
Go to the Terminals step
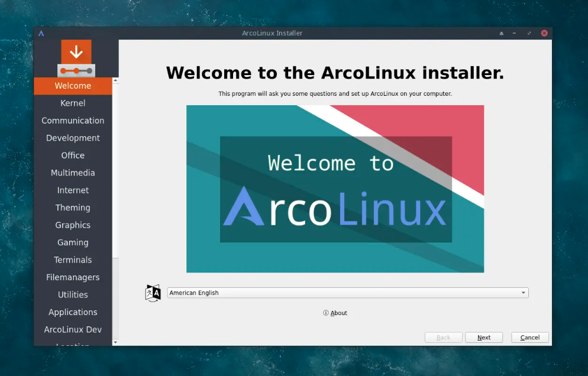73,260
